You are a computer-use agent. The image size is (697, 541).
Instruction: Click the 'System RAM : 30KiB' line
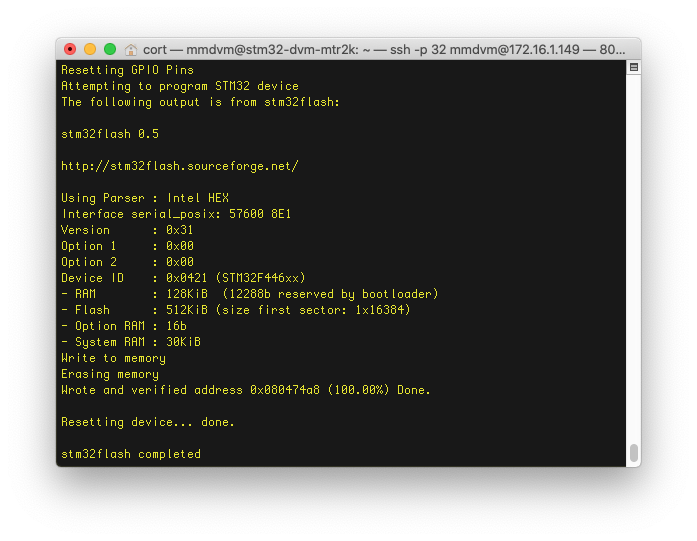pos(131,342)
